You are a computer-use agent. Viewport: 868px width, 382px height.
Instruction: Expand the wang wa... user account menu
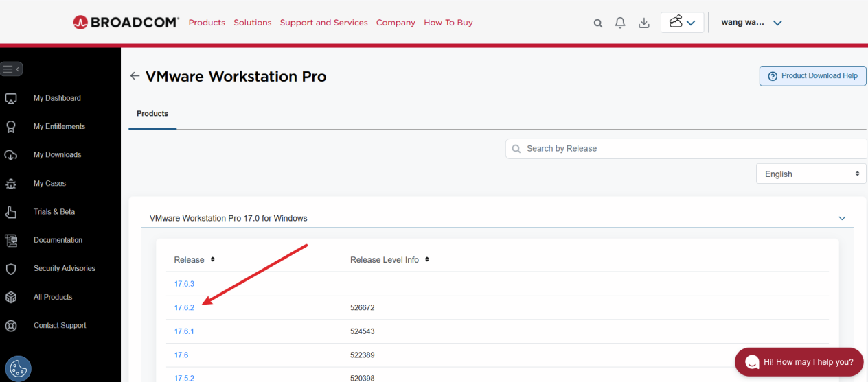751,23
